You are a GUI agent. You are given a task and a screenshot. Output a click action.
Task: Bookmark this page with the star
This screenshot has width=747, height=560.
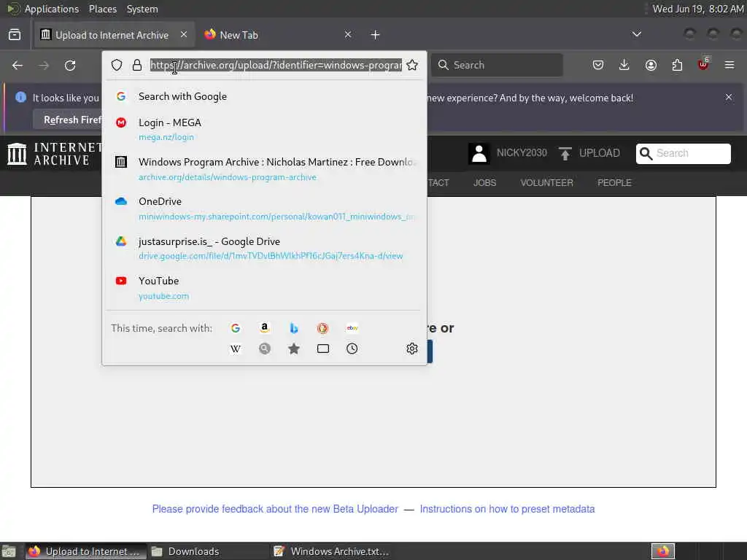click(413, 65)
